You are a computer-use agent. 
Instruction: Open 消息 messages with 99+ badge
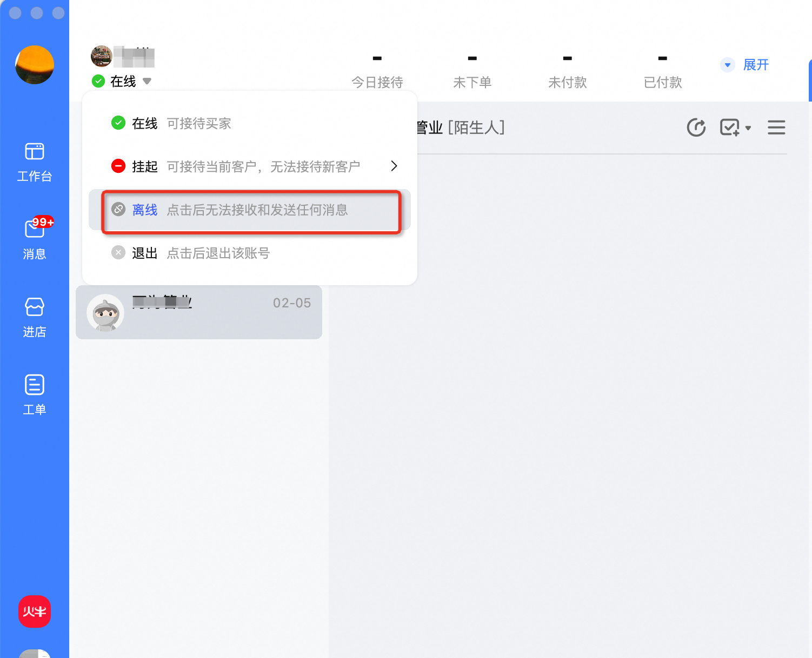(35, 238)
